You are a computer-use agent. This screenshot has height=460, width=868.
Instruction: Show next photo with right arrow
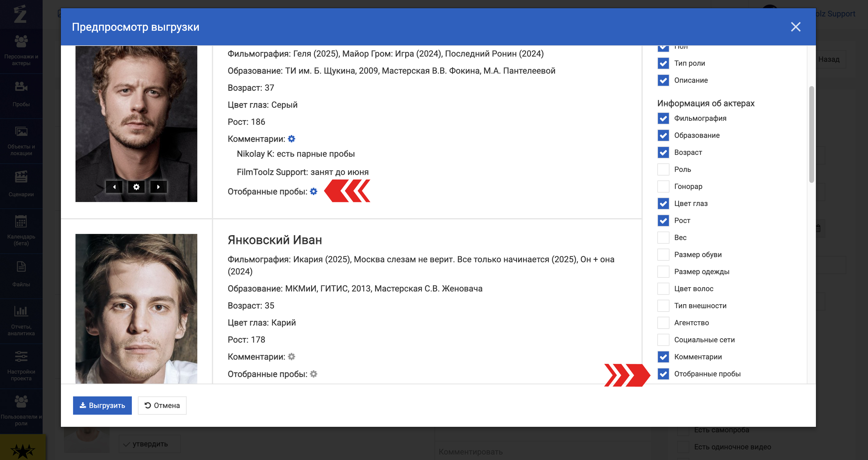point(158,186)
